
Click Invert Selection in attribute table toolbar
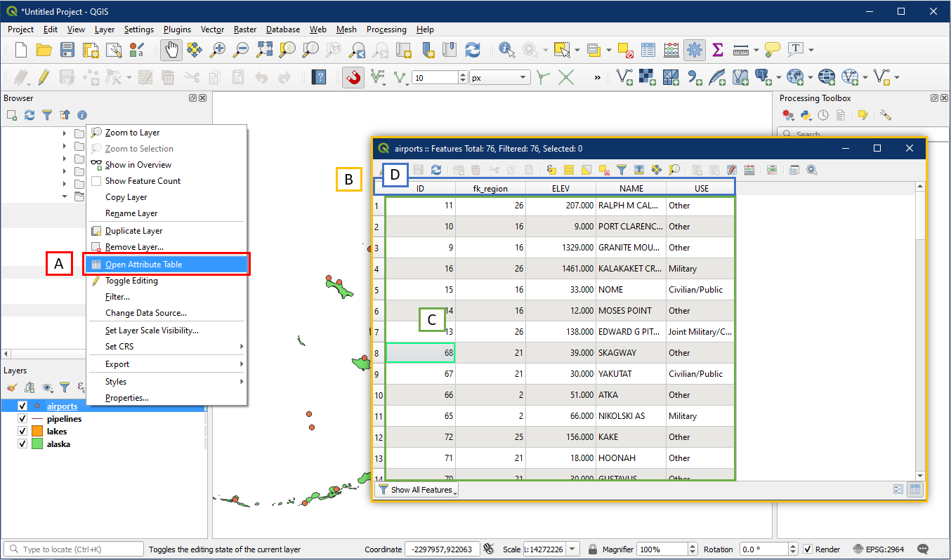(x=586, y=170)
